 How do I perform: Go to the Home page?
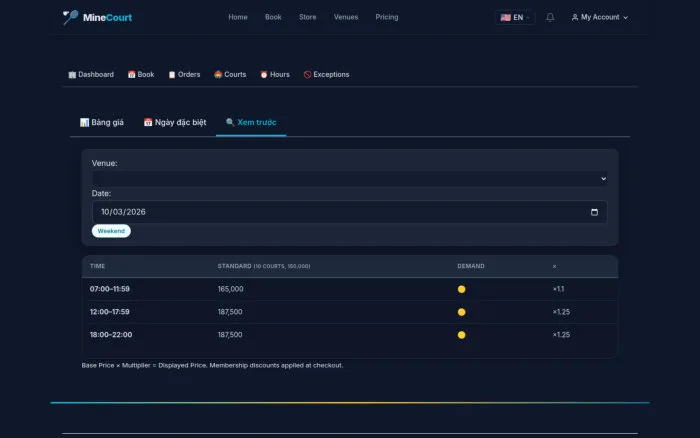tap(238, 17)
